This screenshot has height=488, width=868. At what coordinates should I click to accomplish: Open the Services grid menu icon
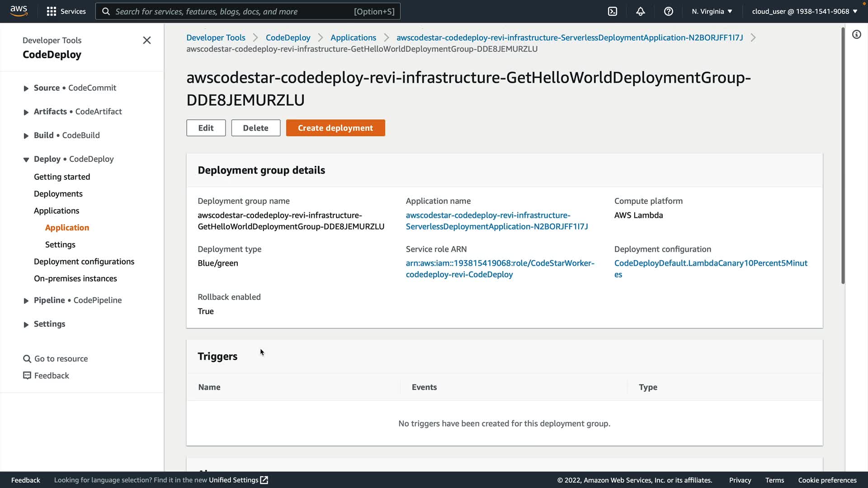(52, 11)
